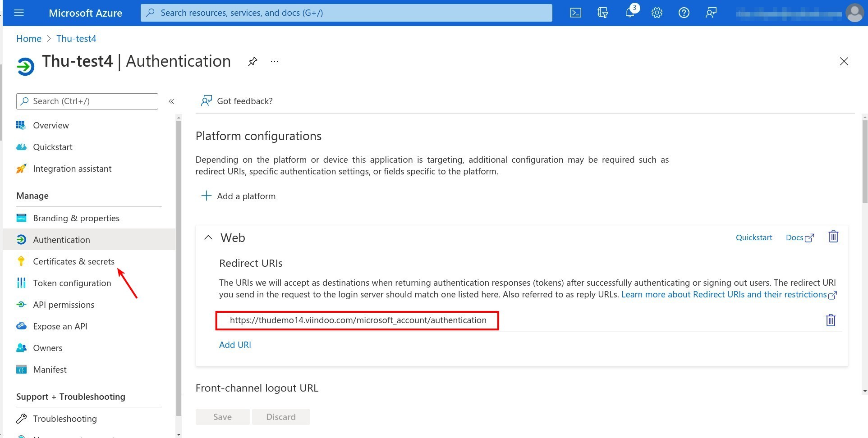Open Directories + subscriptions filter icon
Viewport: 868px width, 438px height.
point(603,13)
